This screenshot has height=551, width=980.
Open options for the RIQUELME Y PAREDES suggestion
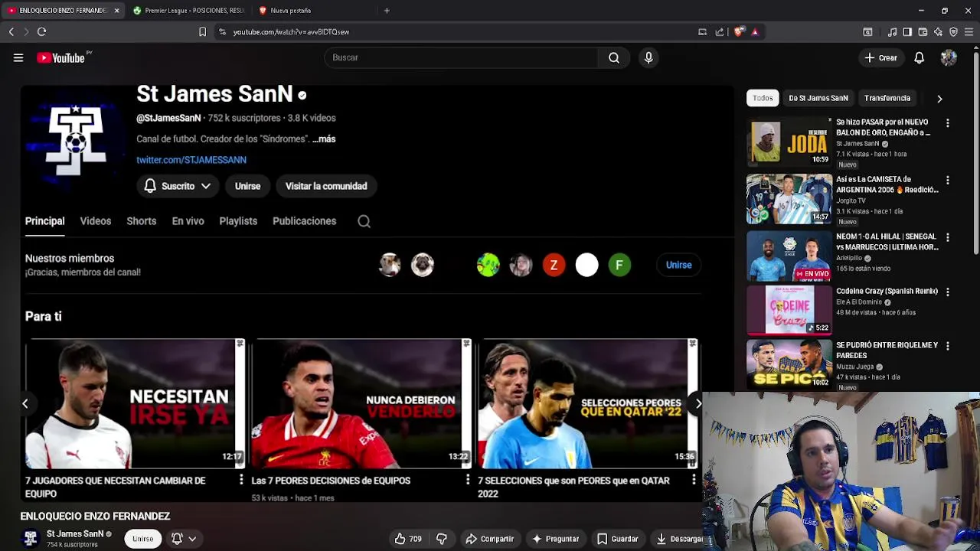[947, 346]
